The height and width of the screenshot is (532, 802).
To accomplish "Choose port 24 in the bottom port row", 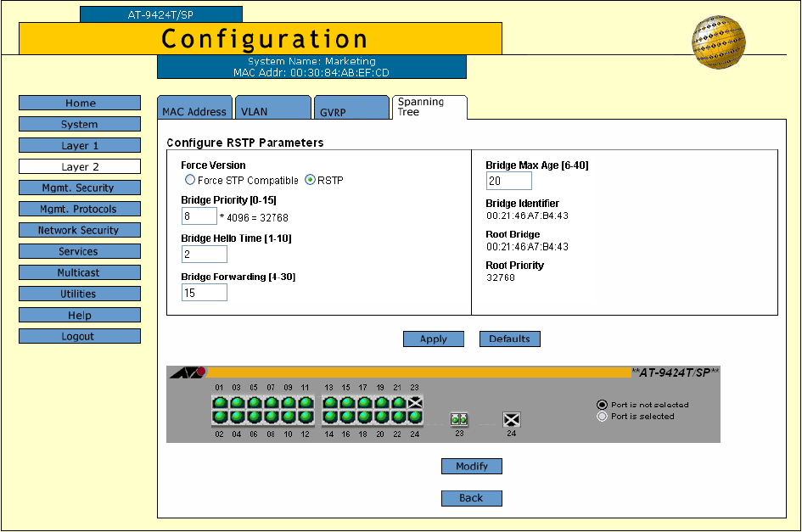I will (415, 417).
